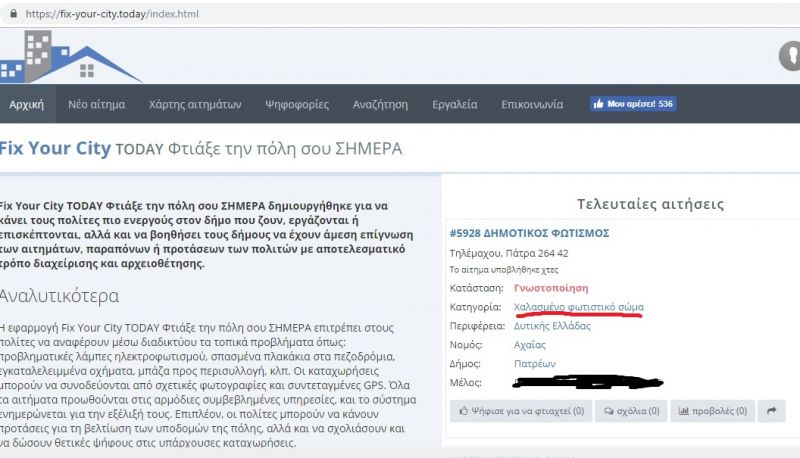The image size is (800, 458).
Task: Open the Εργαλεία menu
Action: click(x=455, y=105)
